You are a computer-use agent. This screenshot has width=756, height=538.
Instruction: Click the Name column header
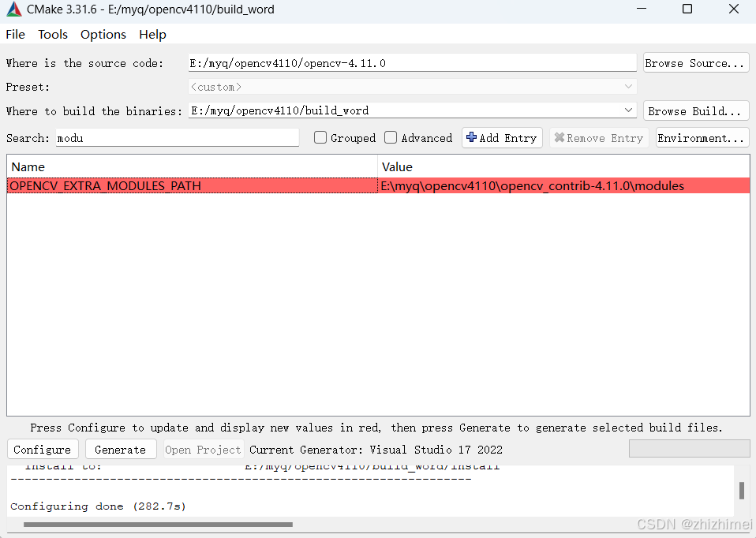point(192,166)
